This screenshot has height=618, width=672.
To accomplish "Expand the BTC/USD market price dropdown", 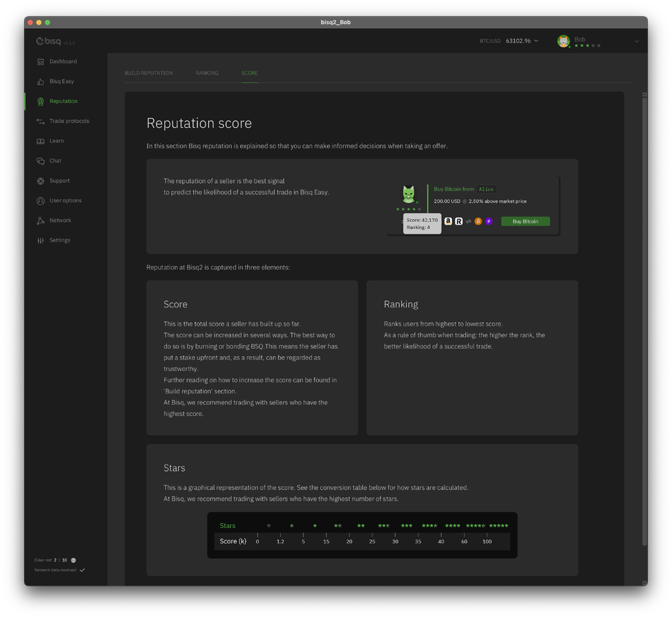I will click(x=536, y=41).
